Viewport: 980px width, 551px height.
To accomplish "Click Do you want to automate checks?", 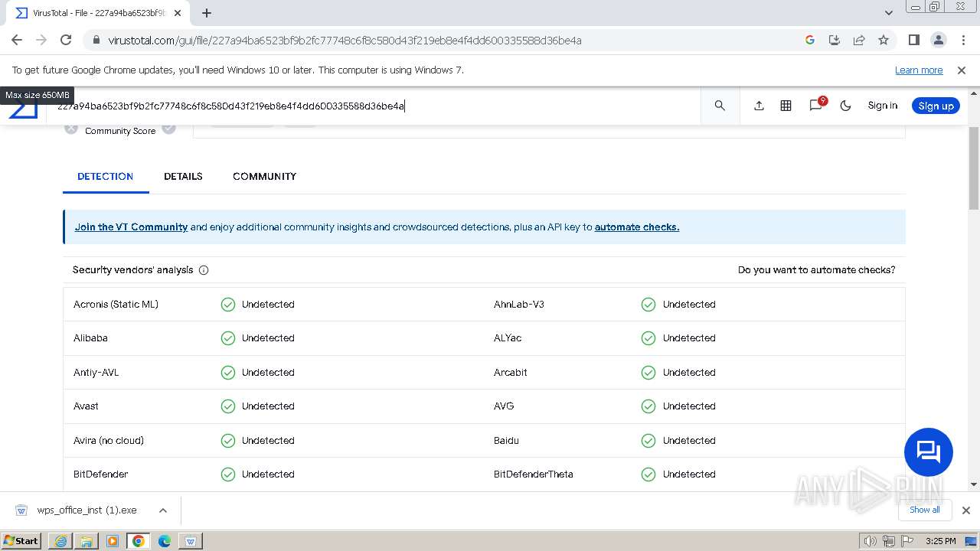I will pyautogui.click(x=816, y=270).
